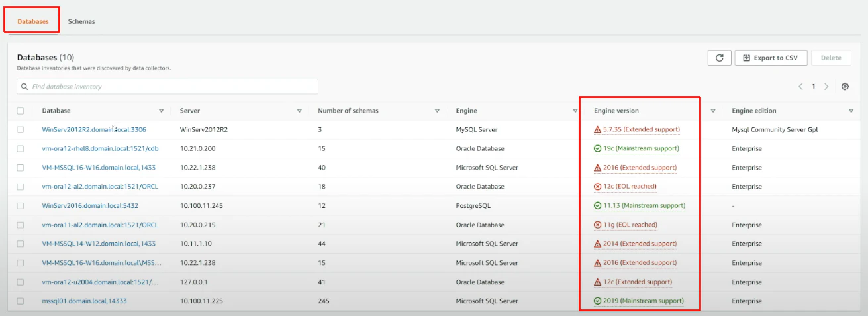Sort by Database column arrow
Screen dimensions: 868x316
coord(161,111)
